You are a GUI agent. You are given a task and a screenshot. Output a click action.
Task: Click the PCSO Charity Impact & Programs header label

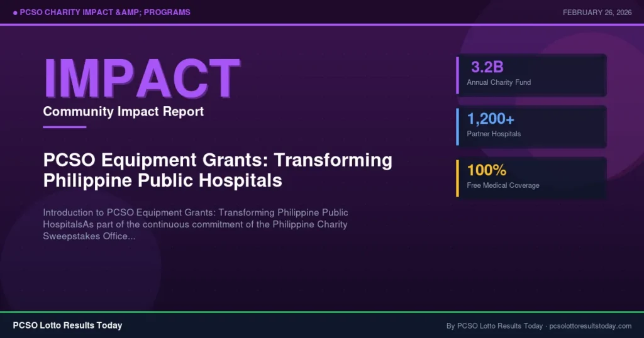click(x=105, y=13)
